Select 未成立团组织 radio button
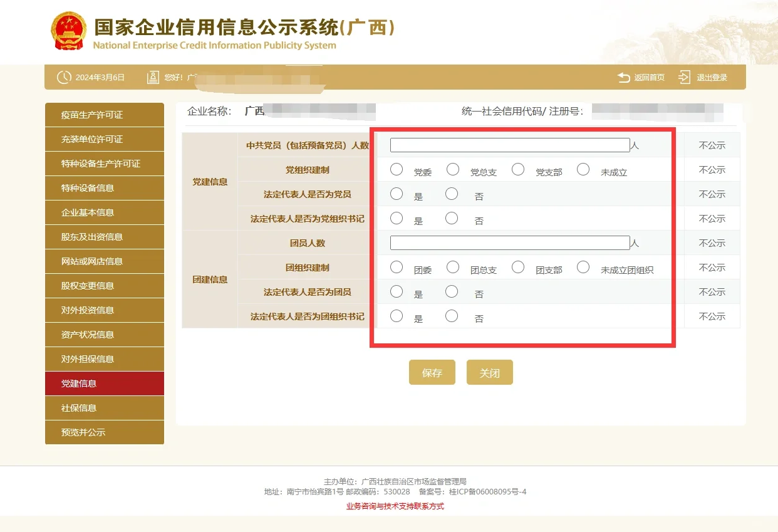Viewport: 778px width, 532px height. 583,267
